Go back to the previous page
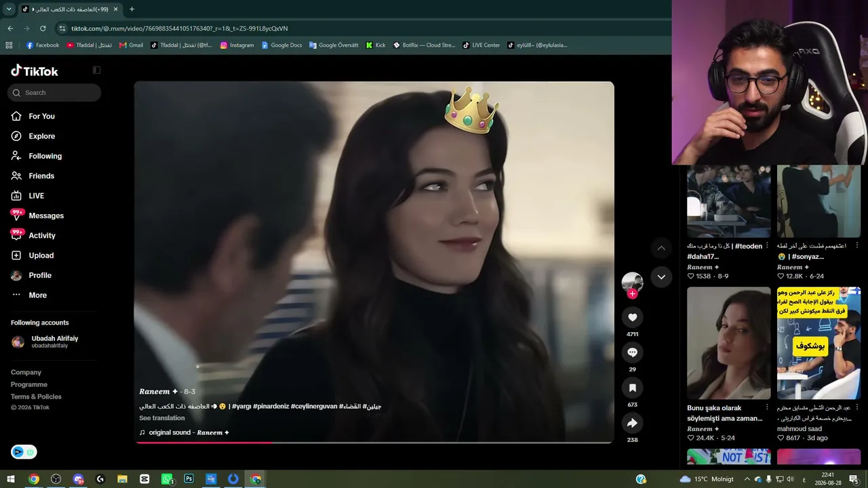868x488 pixels. click(10, 28)
